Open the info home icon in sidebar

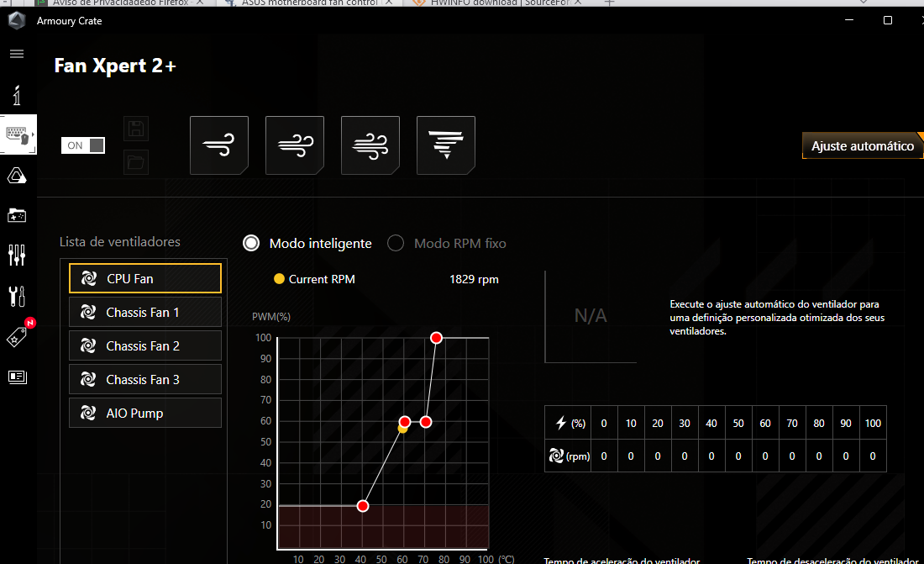(x=17, y=94)
